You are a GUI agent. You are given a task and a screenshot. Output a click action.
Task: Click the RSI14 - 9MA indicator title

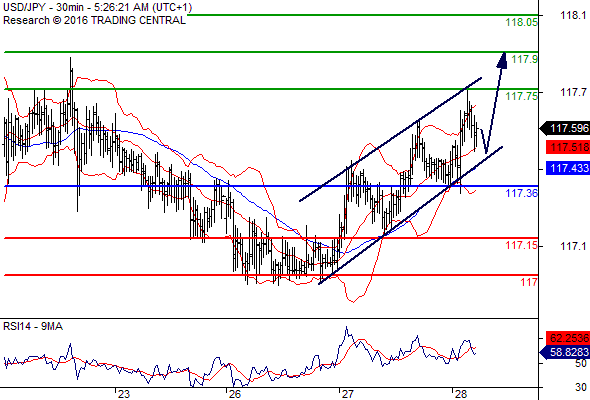coord(33,326)
